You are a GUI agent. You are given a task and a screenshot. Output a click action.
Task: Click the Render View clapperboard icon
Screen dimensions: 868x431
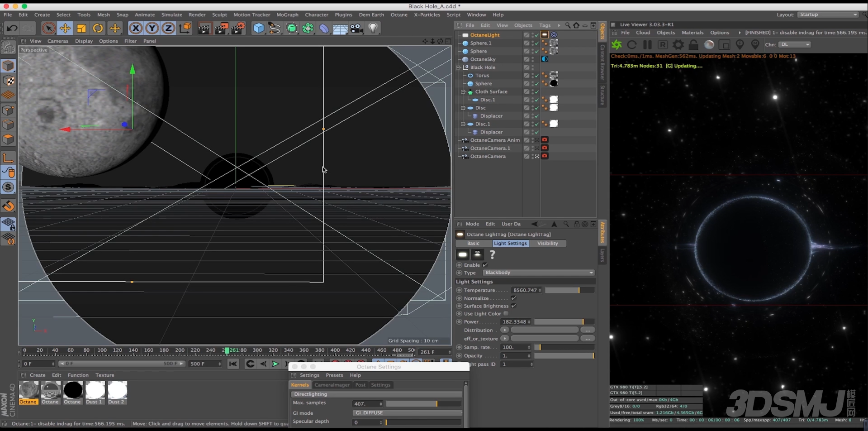[x=204, y=28]
